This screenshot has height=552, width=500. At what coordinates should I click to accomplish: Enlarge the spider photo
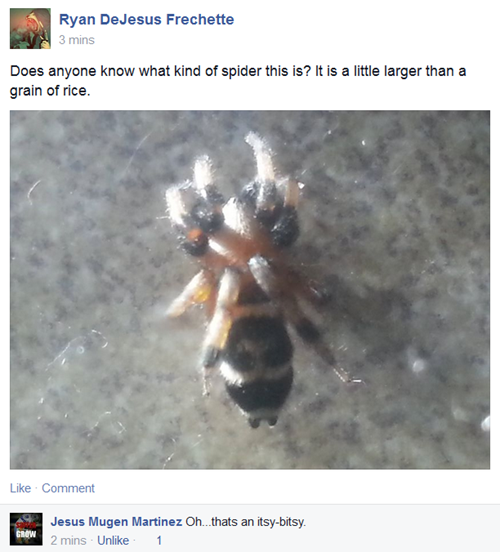250,290
